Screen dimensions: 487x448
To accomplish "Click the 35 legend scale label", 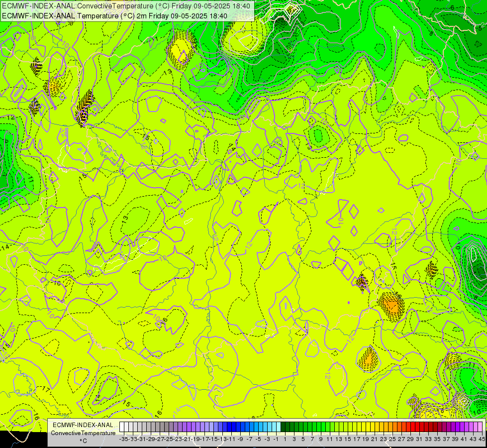I will (x=438, y=439).
